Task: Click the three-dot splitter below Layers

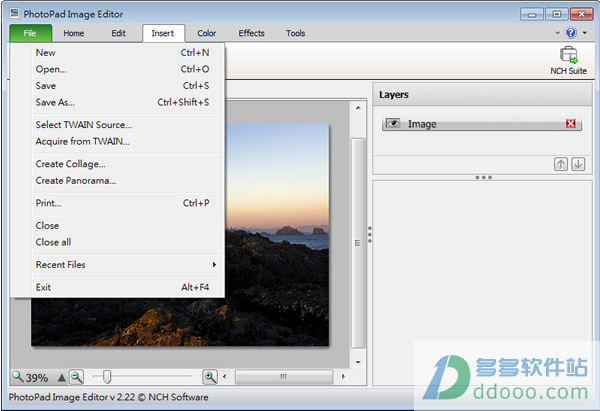Action: click(483, 178)
